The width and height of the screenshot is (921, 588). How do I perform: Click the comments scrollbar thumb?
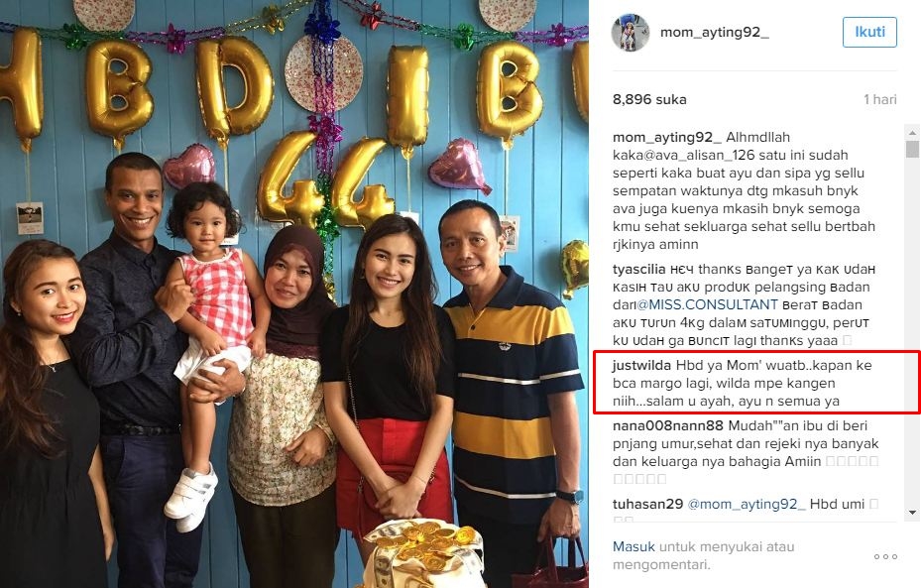click(x=912, y=149)
